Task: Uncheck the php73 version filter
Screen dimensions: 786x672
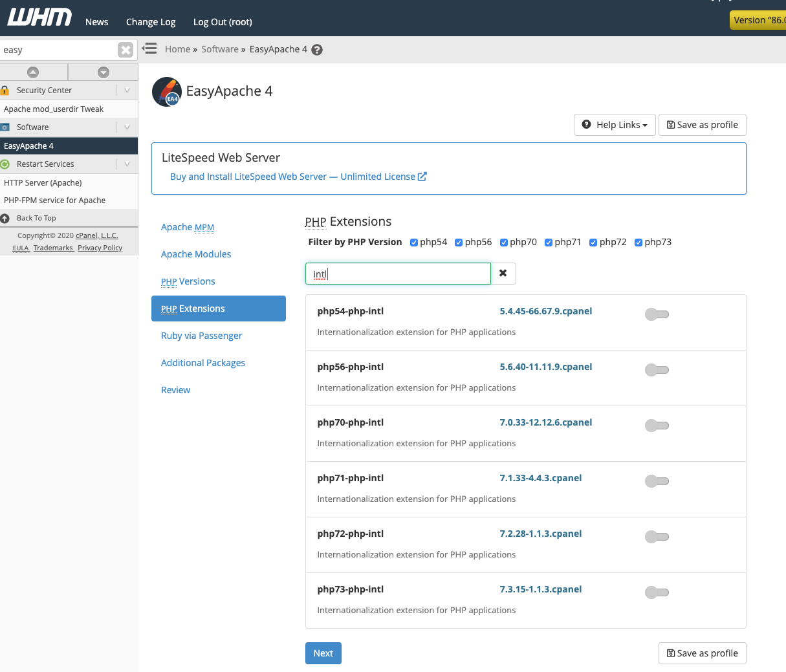Action: coord(639,243)
